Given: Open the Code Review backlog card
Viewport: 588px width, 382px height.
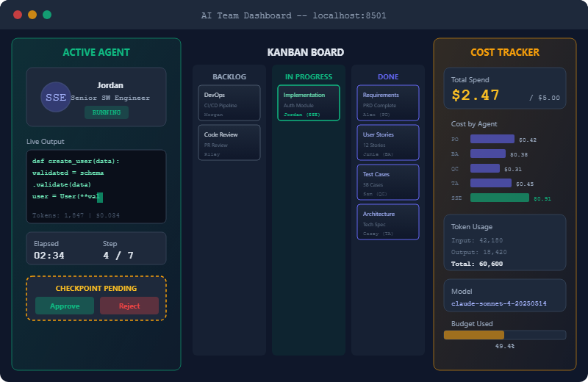Looking at the screenshot, I should pos(229,143).
